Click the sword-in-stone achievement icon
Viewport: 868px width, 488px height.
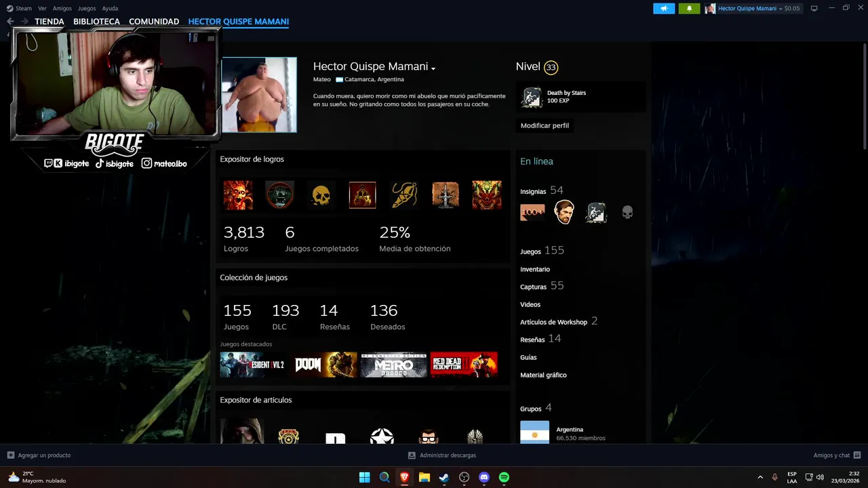click(446, 195)
